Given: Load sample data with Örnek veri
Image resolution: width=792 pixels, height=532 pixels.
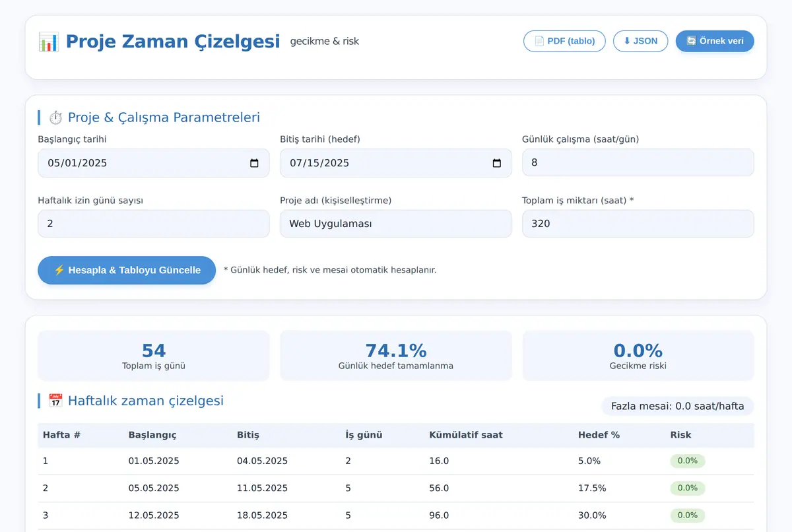Looking at the screenshot, I should tap(715, 41).
